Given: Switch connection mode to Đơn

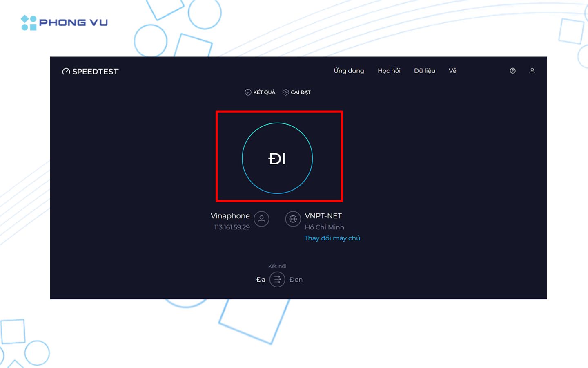Looking at the screenshot, I should 296,279.
